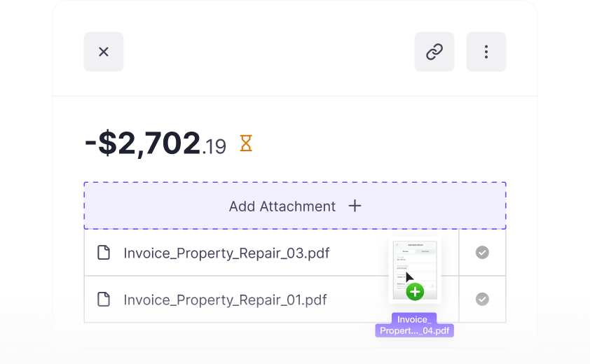Click the plus icon beside Add Attachment
590x364 pixels.
coord(355,206)
